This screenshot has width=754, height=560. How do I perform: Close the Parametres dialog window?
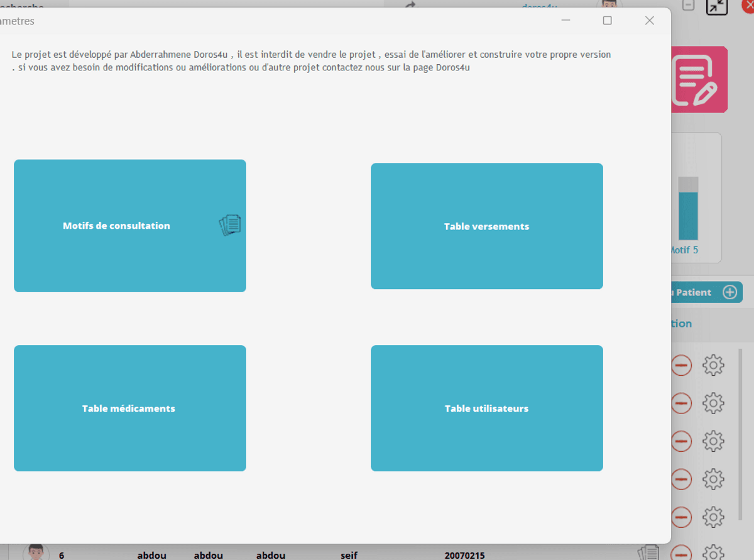650,21
